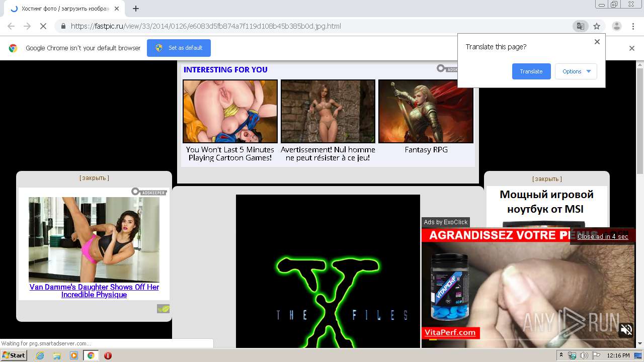The height and width of the screenshot is (362, 644).
Task: Go back to the previous page
Action: pos(11,26)
